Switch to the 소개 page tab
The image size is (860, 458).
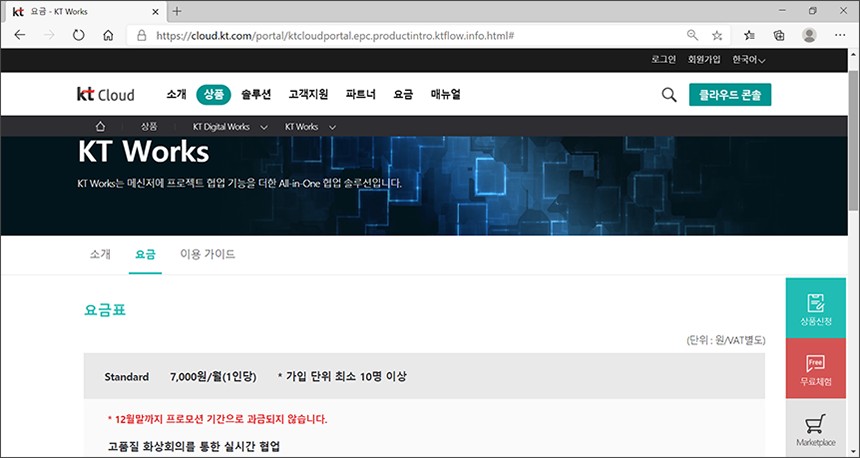pyautogui.click(x=100, y=254)
